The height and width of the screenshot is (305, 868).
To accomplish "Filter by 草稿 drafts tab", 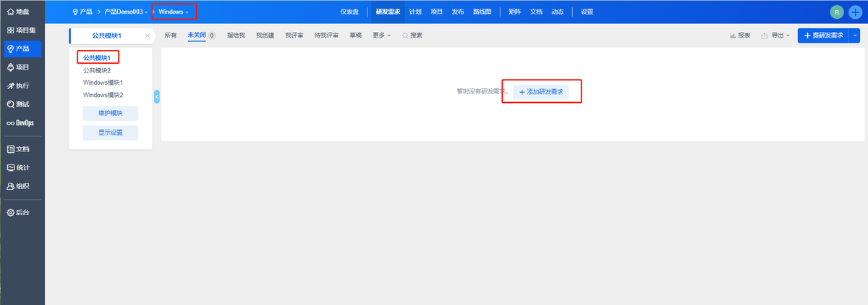I will 356,35.
